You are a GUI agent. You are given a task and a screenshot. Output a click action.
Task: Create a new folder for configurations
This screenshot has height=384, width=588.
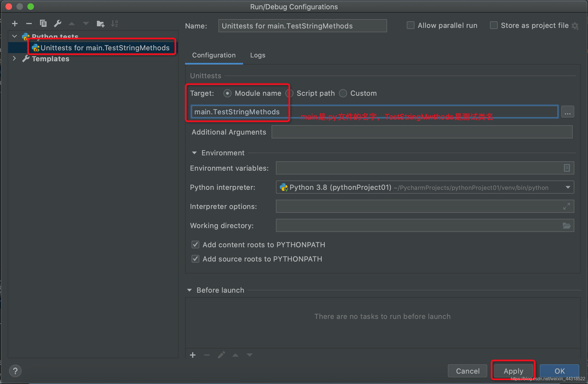(x=100, y=24)
